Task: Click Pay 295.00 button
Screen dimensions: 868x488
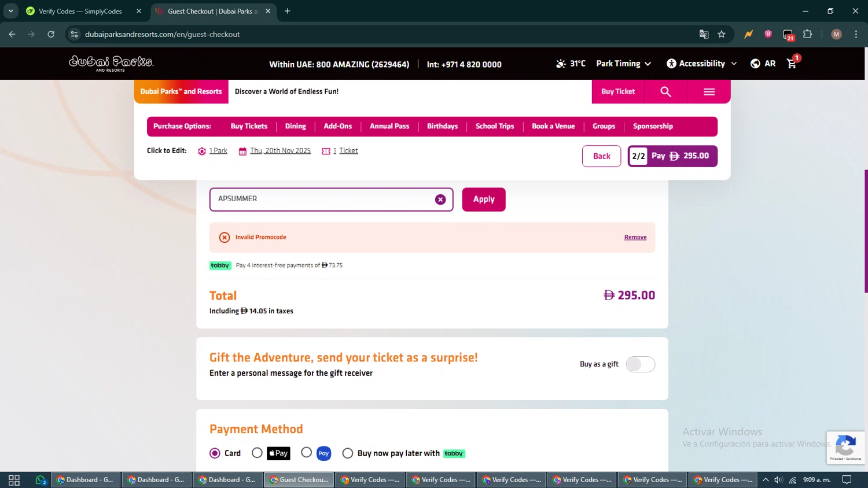Action: (672, 156)
